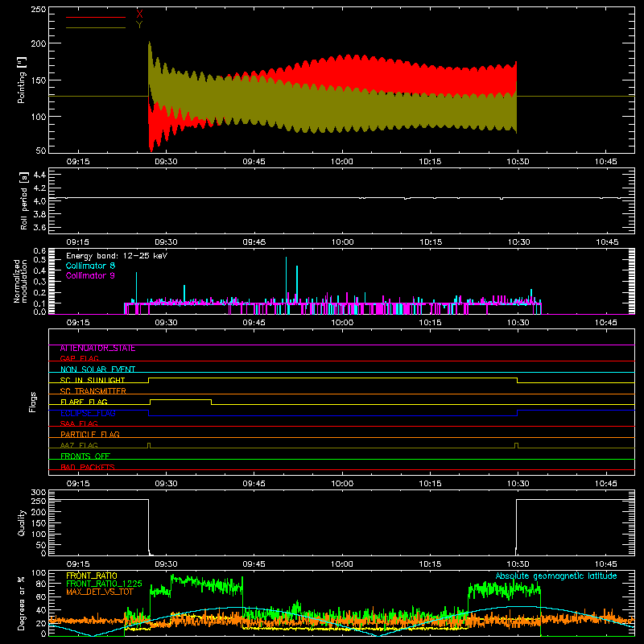644x644 pixels.
Task: Click 09:30 time label under Pointing plot
Action: [166, 162]
